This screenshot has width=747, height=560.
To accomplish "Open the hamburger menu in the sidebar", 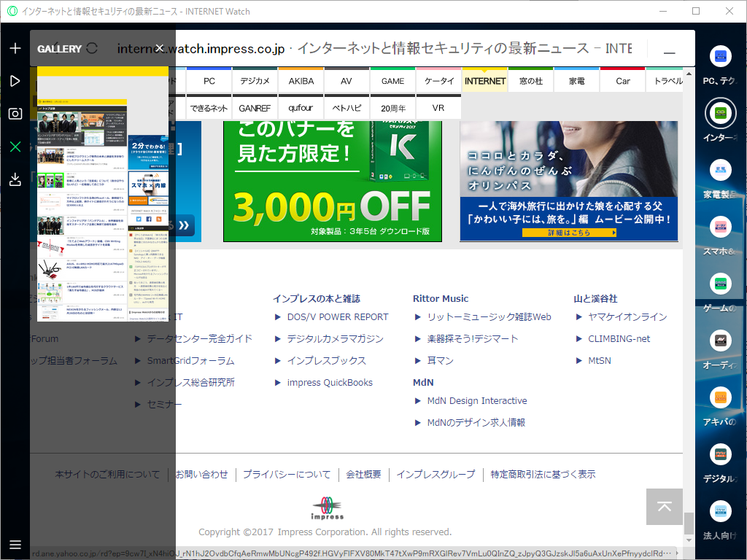I will pos(15,545).
